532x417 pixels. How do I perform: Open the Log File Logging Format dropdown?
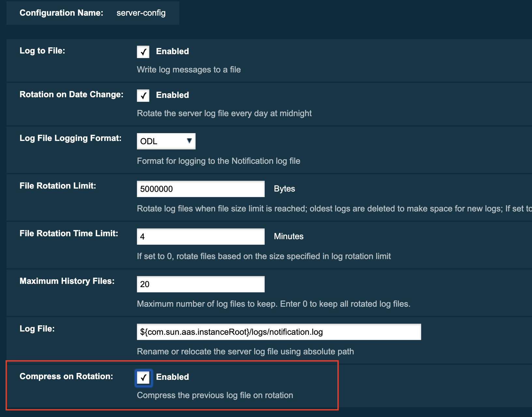[166, 141]
